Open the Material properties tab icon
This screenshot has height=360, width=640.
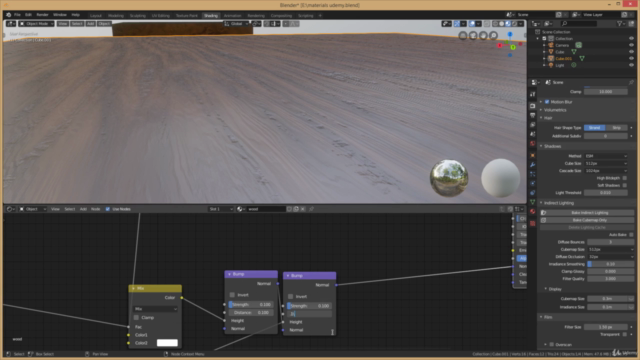coord(532,212)
